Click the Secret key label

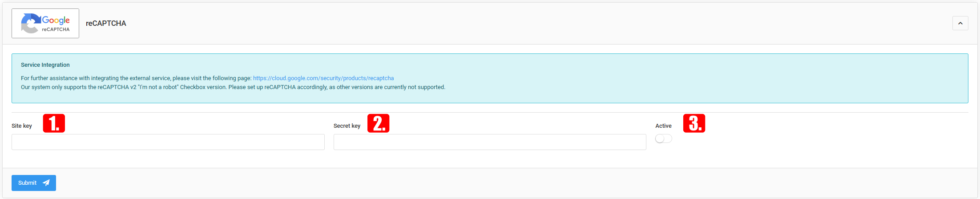point(347,126)
